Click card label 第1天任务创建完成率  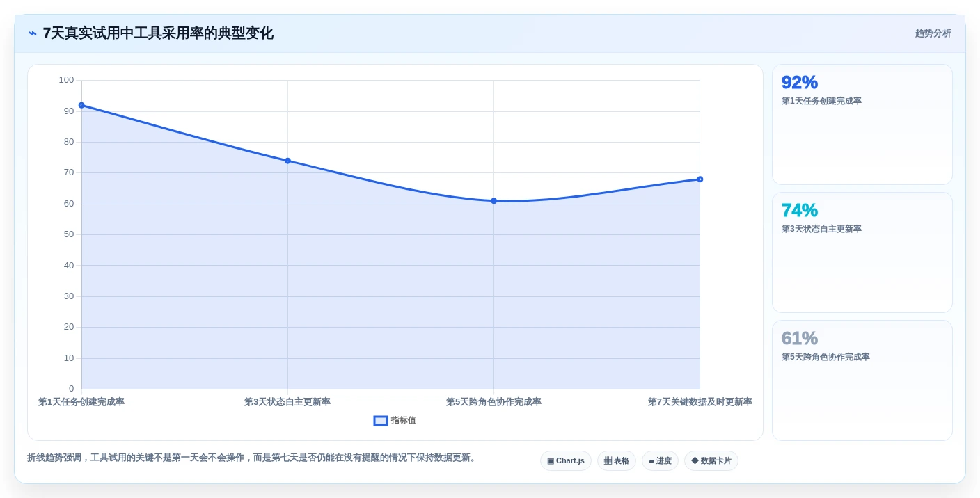(821, 101)
